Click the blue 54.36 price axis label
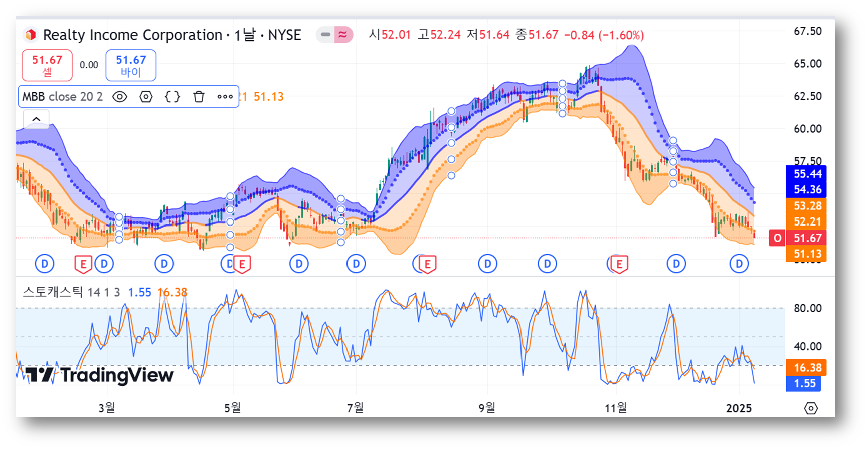This screenshot has height=450, width=868. pyautogui.click(x=806, y=190)
